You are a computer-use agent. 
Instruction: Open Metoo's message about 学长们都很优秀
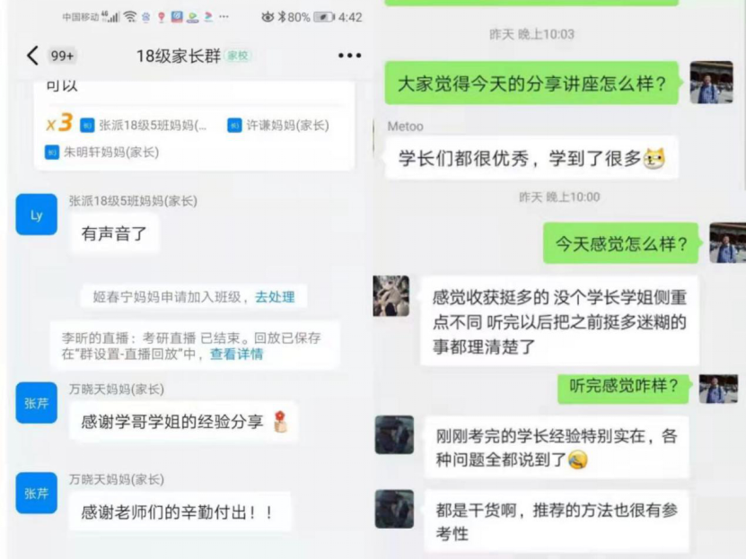point(531,158)
